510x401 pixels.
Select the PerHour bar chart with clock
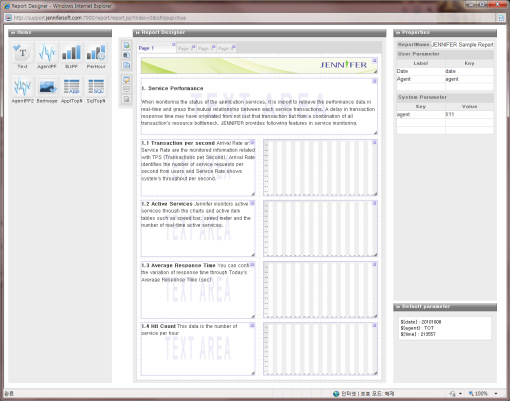click(x=96, y=52)
